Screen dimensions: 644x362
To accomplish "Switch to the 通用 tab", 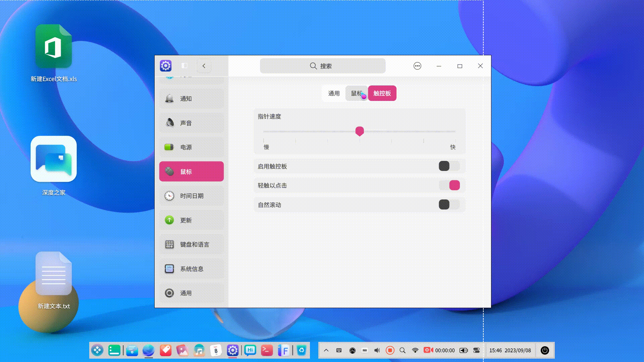I will point(333,93).
